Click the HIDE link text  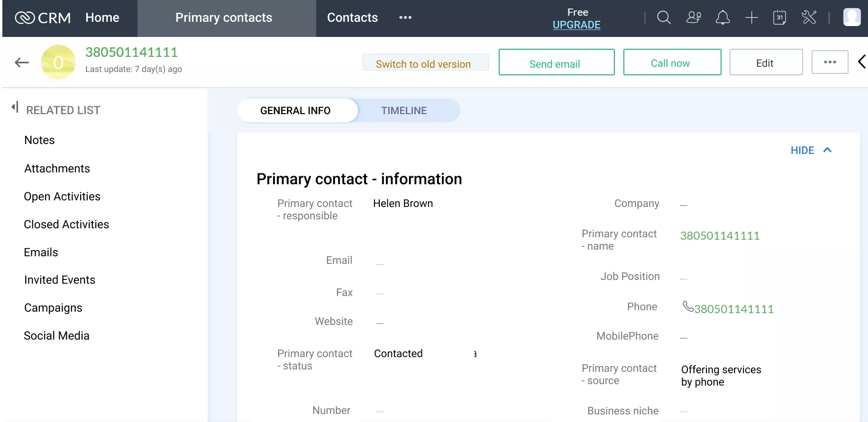[802, 150]
